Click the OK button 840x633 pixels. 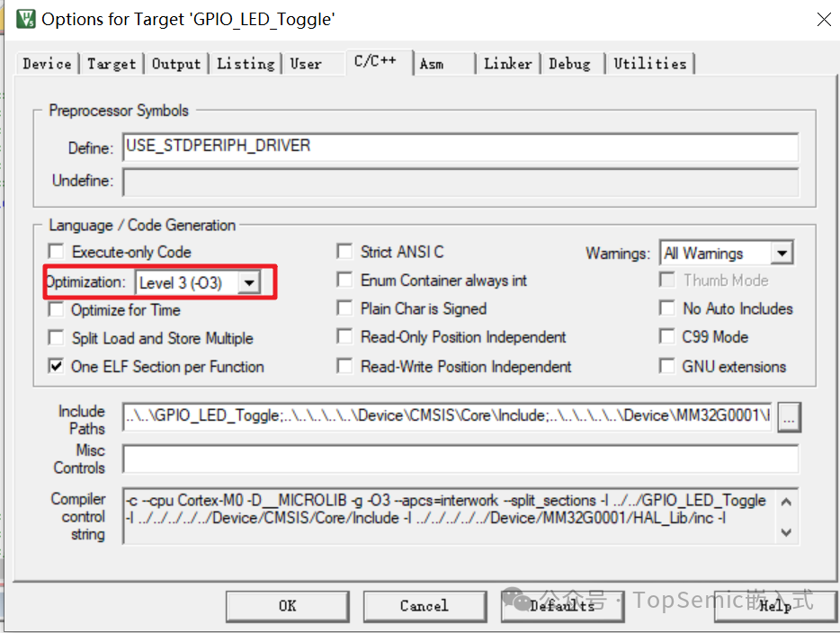click(288, 606)
